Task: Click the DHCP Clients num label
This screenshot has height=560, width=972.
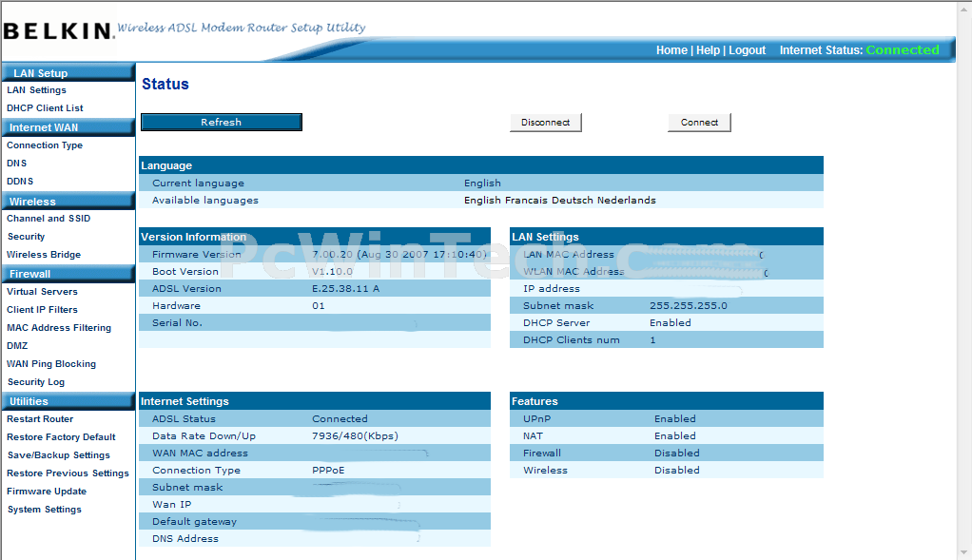Action: click(x=572, y=340)
